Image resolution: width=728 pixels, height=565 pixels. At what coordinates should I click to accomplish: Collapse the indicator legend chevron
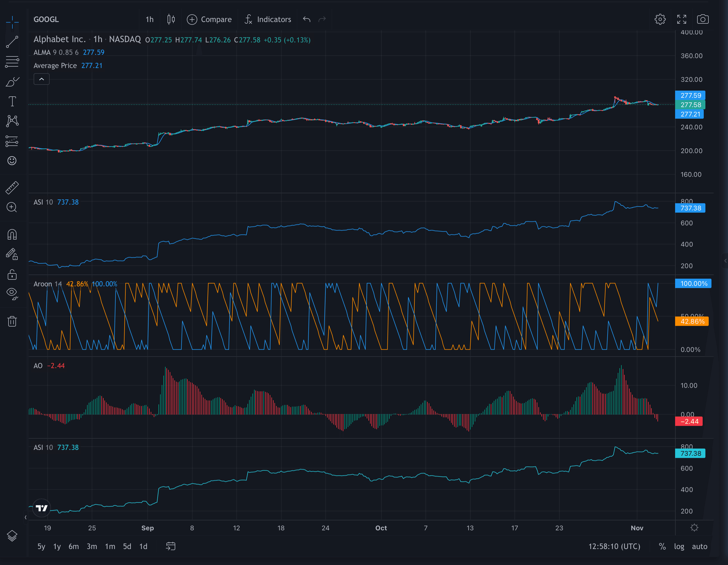42,79
